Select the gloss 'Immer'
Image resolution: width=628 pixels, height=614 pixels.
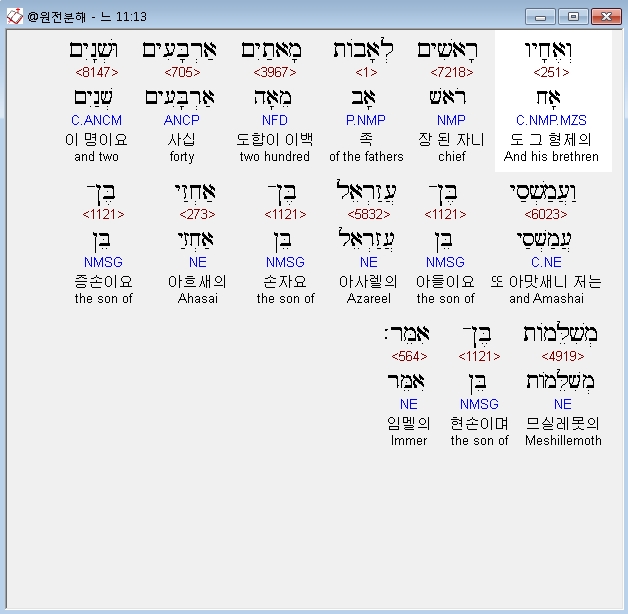(x=409, y=441)
